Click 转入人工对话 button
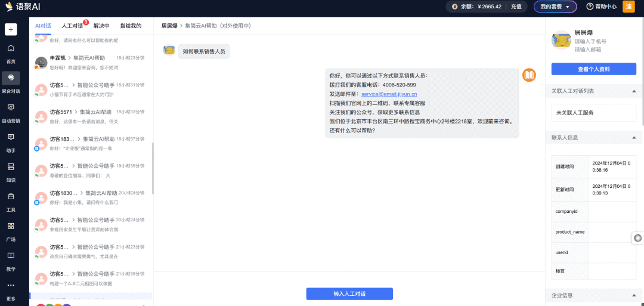 click(349, 293)
